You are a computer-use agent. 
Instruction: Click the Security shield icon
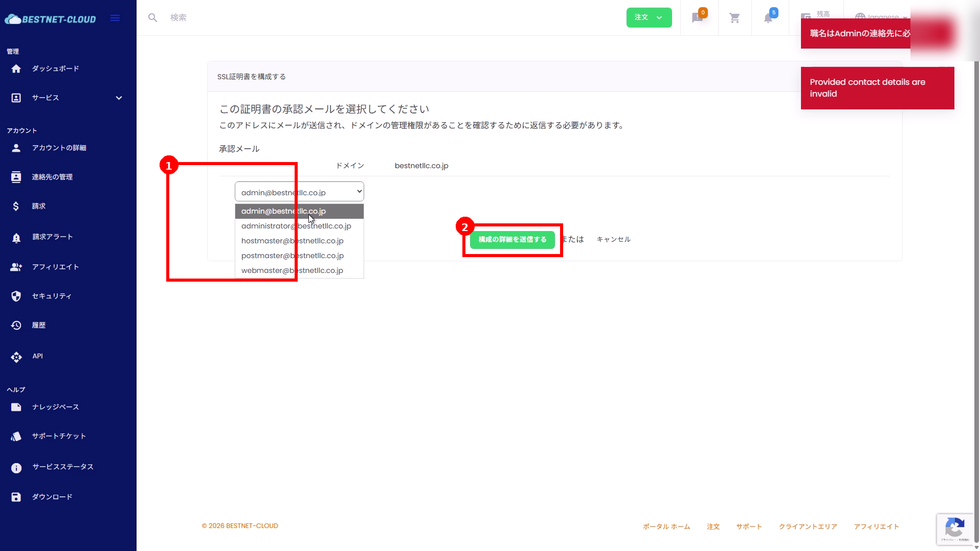click(x=16, y=296)
